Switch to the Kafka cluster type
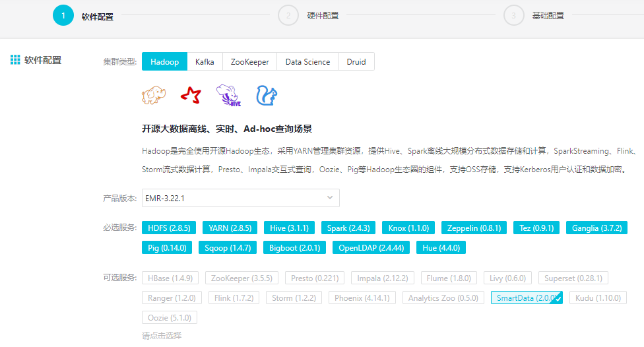Image resolution: width=644 pixels, height=347 pixels. [x=205, y=61]
